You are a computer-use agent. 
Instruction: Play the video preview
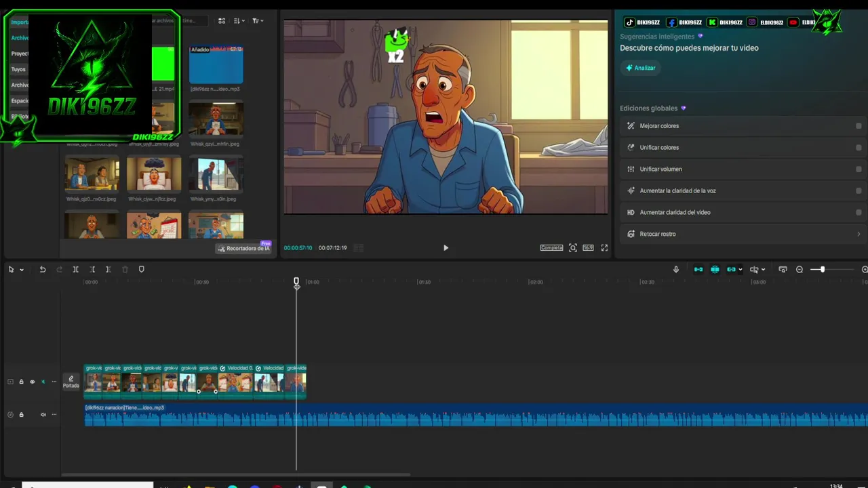click(446, 247)
